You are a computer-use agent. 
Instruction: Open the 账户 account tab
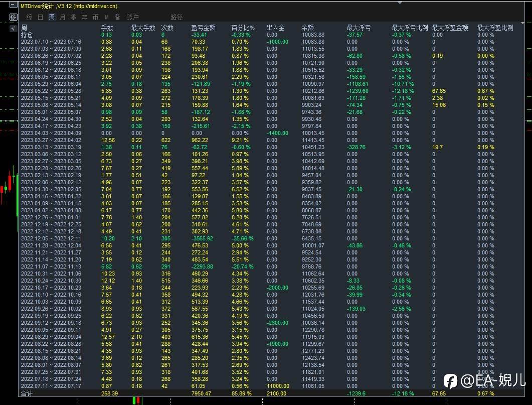(x=133, y=17)
